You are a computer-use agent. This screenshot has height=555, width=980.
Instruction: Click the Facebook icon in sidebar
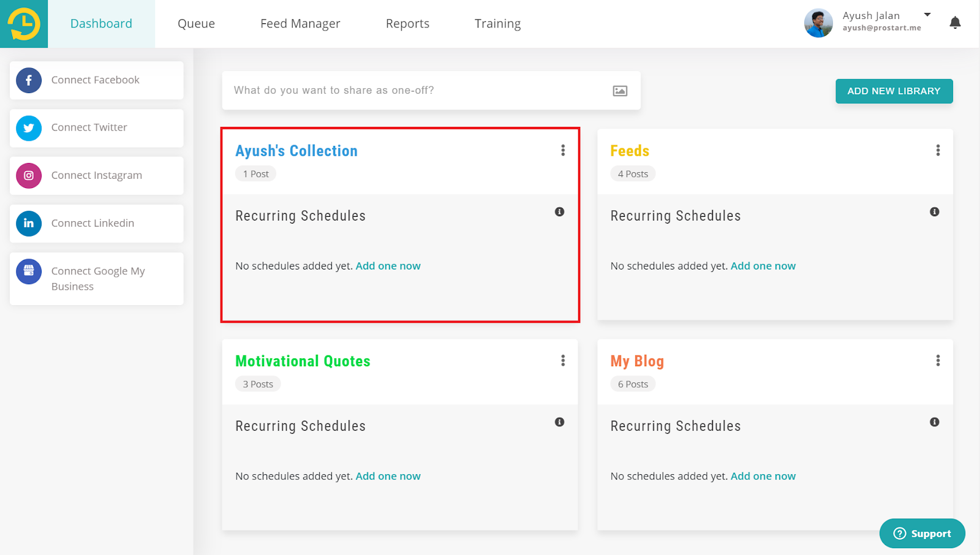(29, 80)
